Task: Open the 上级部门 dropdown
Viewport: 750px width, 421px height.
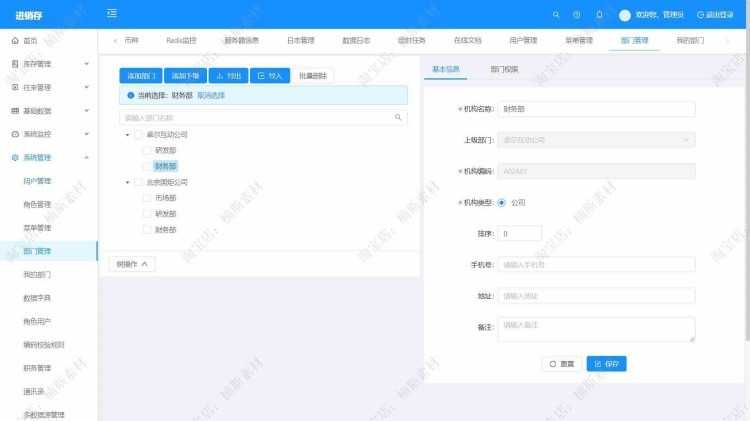Action: tap(596, 140)
